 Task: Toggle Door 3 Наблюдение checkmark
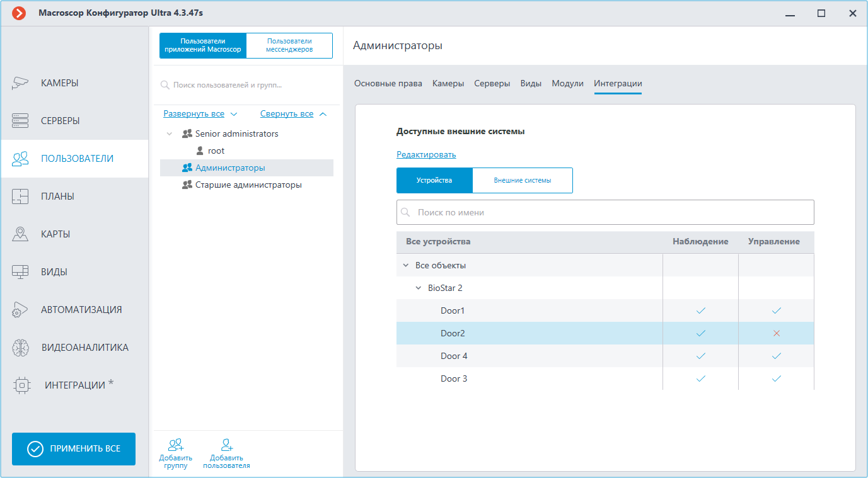pyautogui.click(x=700, y=379)
